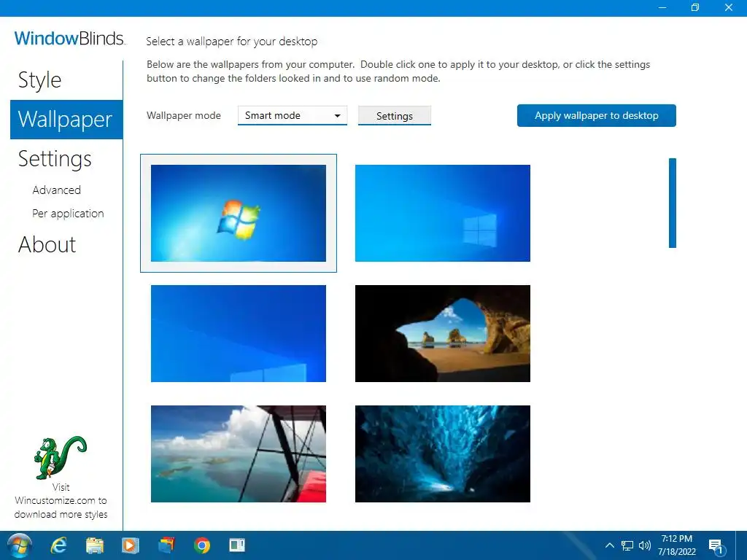Open the stacked windows taskbar icon

coord(166,545)
